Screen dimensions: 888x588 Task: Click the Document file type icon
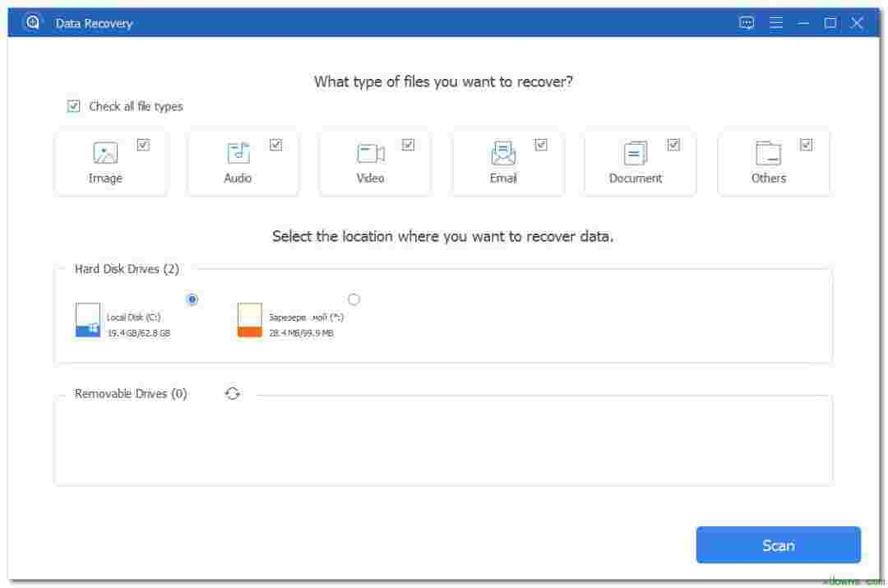click(x=633, y=153)
